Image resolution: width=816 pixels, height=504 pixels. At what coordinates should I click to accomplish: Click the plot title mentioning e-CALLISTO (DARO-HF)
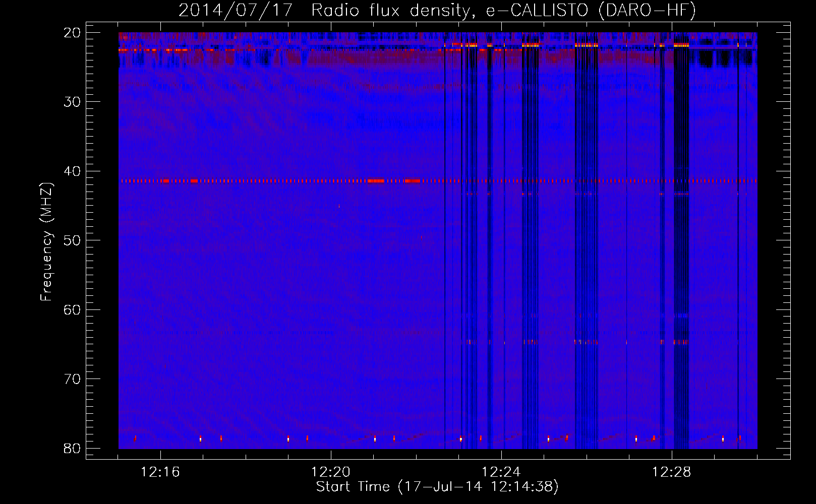click(437, 11)
